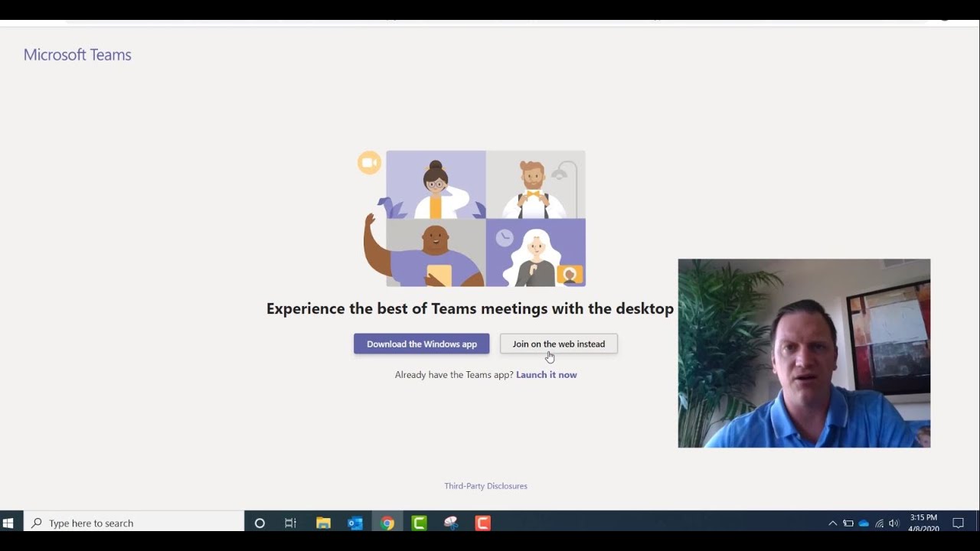980x551 pixels.
Task: Open green Camtasia icon on taskbar
Action: 419,523
